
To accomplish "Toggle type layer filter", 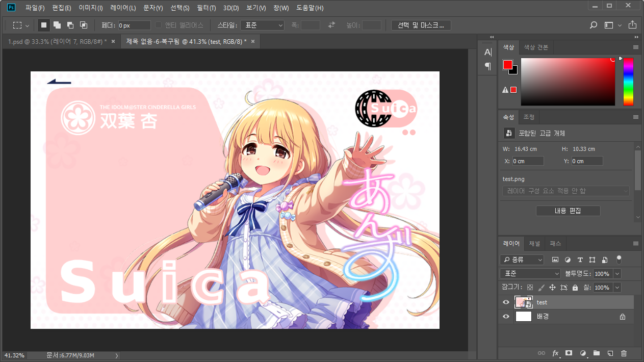I will tap(580, 260).
